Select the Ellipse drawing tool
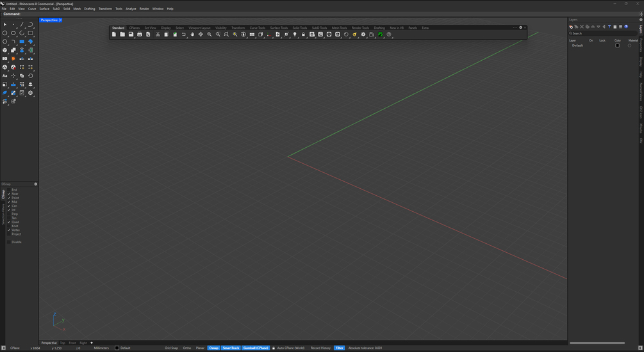Image resolution: width=644 pixels, height=352 pixels. tap(13, 33)
